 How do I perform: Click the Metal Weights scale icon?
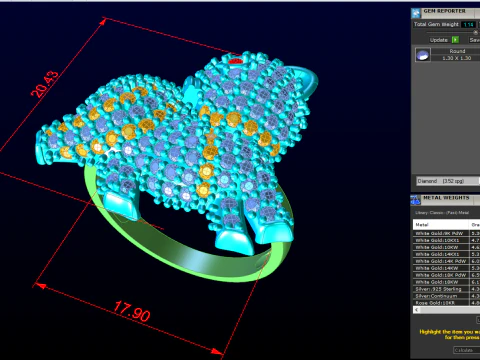415,200
